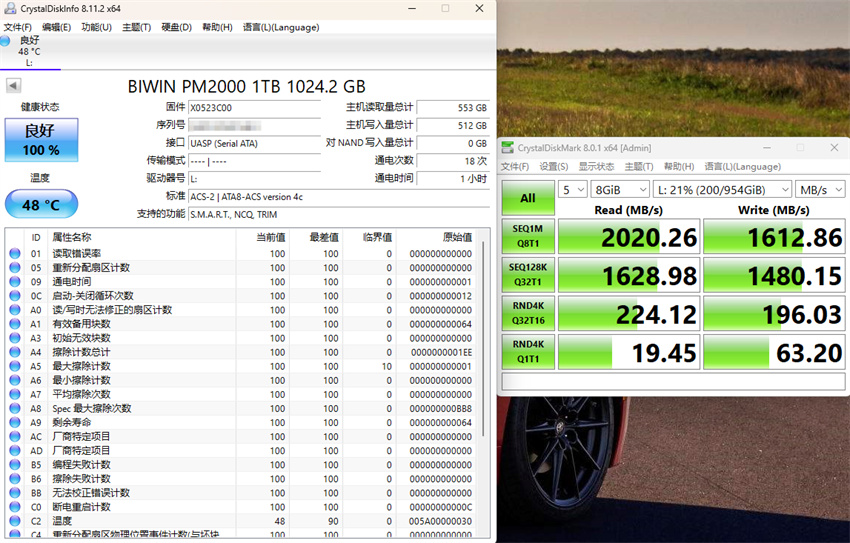Viewport: 850px width, 543px height.
Task: Open the test size dropdown showing 8GiB
Action: (620, 190)
